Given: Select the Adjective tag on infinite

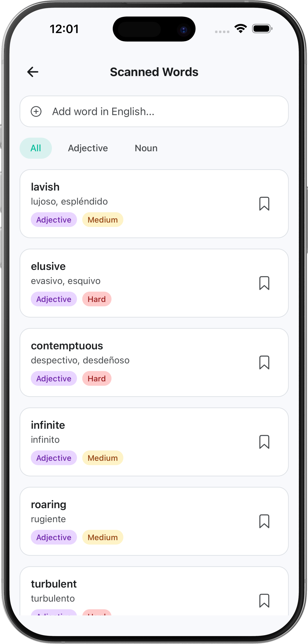Looking at the screenshot, I should tap(54, 458).
